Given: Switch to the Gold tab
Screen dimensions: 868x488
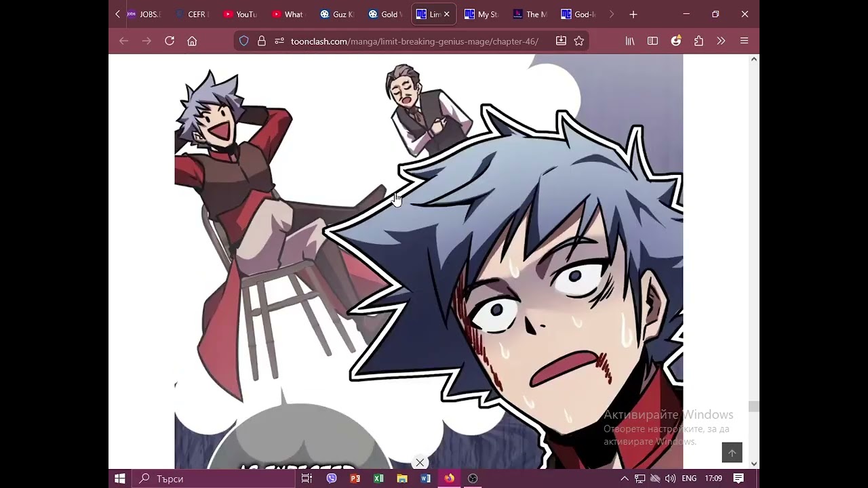Looking at the screenshot, I should point(386,14).
